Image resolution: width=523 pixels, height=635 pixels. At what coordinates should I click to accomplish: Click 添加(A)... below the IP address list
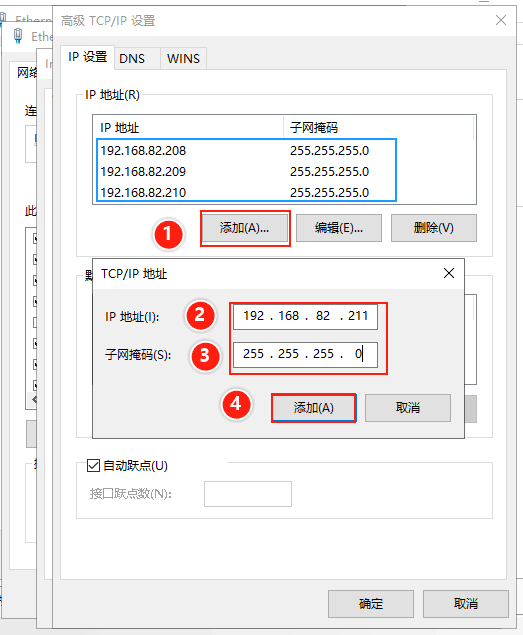point(245,228)
